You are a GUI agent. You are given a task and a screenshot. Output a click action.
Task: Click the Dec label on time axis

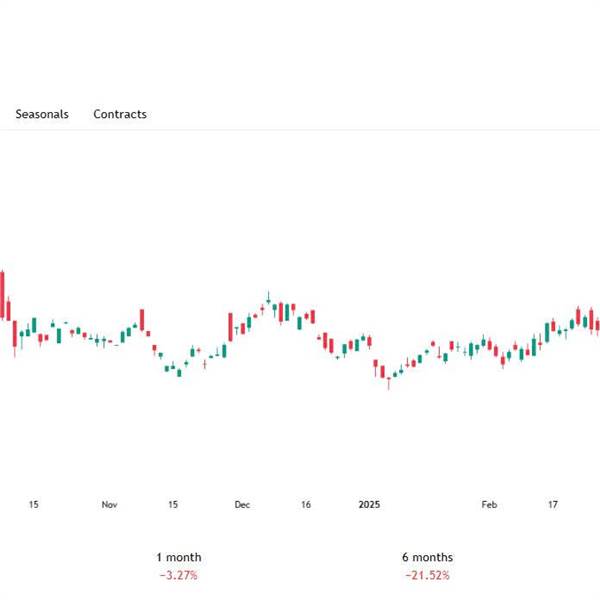pyautogui.click(x=242, y=505)
